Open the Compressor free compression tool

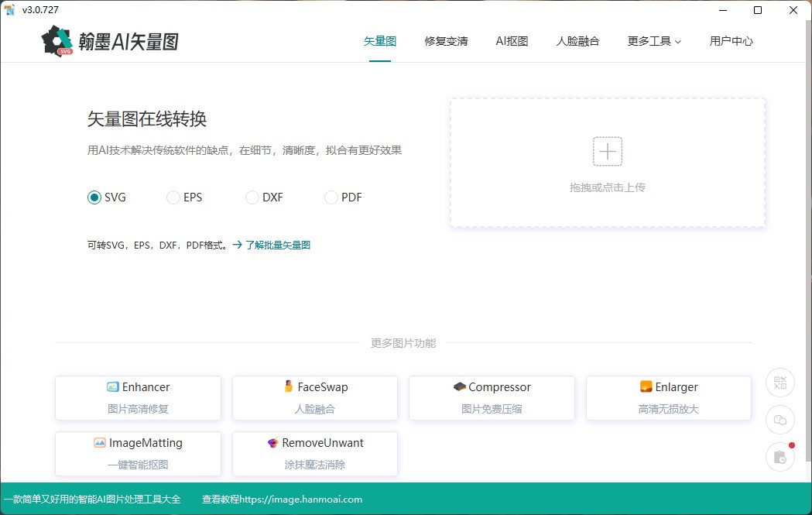492,397
